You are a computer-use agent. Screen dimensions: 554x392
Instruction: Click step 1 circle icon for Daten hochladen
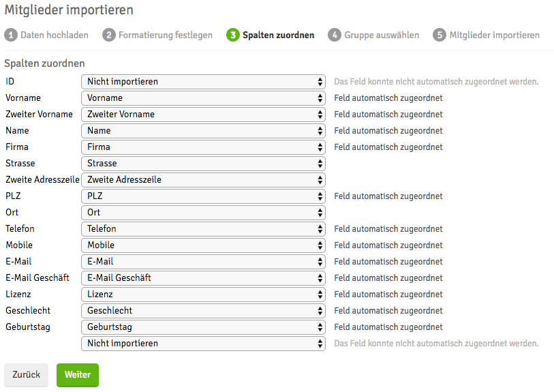coord(11,35)
